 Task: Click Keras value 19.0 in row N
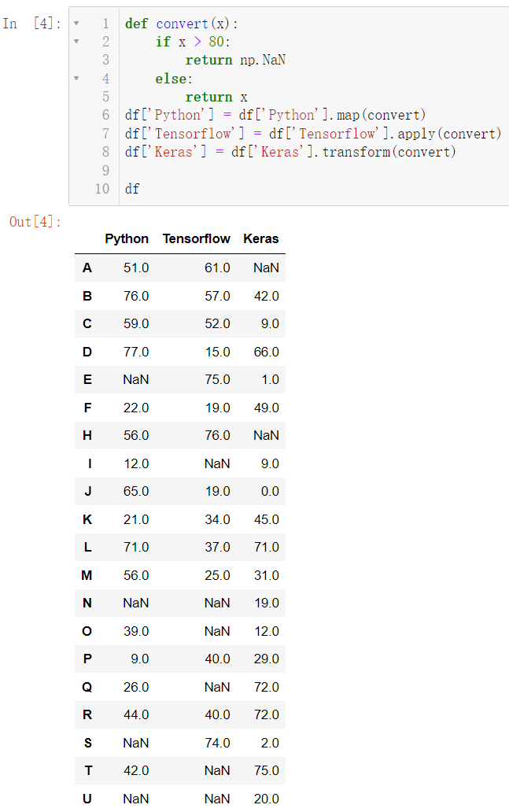coord(267,603)
